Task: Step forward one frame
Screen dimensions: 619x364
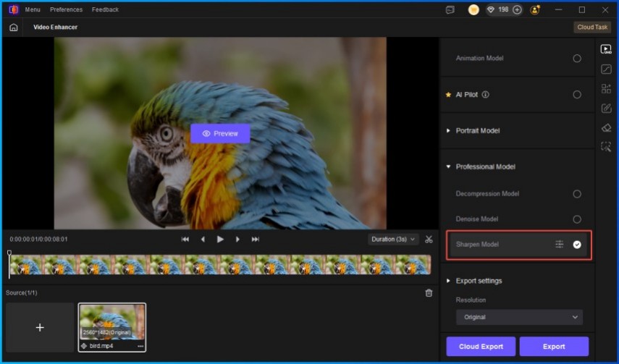Action: (x=237, y=240)
